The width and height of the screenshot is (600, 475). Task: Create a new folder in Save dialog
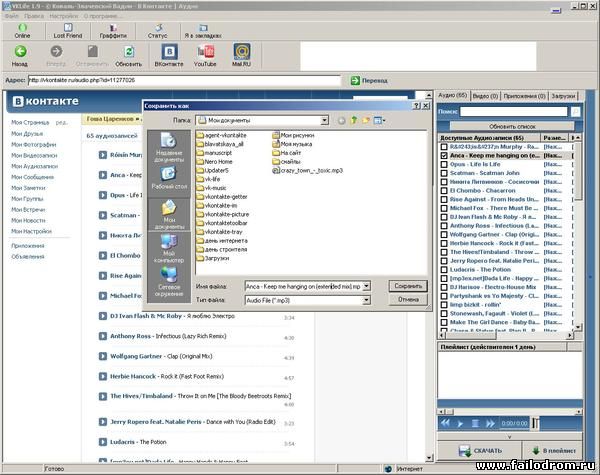click(366, 120)
